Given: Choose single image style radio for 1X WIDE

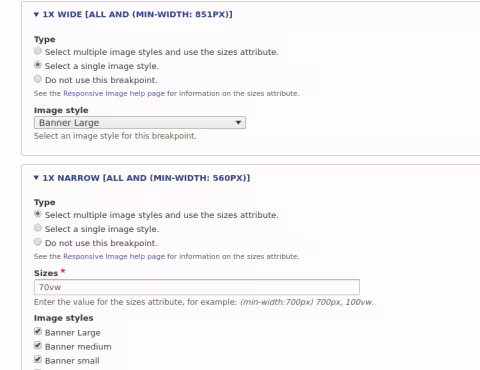Looking at the screenshot, I should (x=38, y=65).
